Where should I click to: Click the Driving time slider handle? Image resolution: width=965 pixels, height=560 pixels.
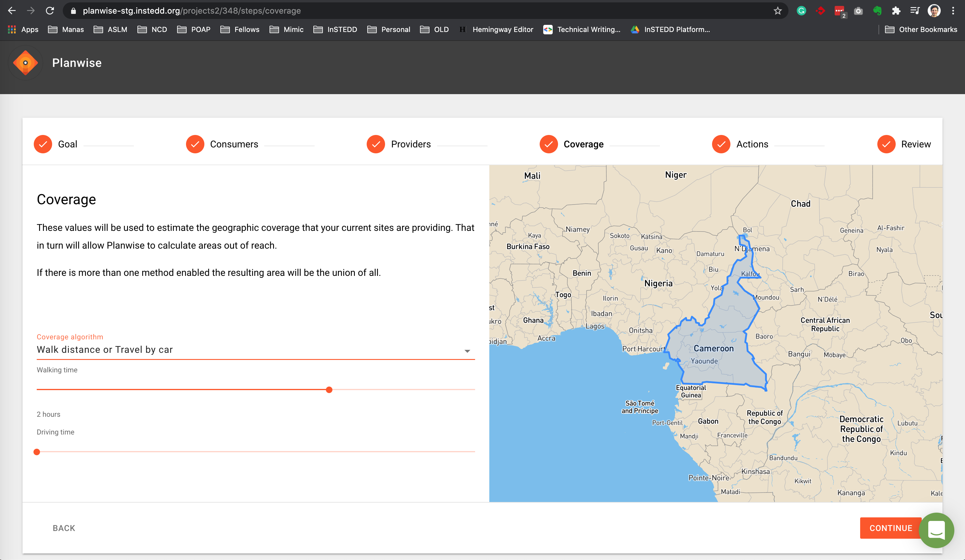click(x=37, y=452)
